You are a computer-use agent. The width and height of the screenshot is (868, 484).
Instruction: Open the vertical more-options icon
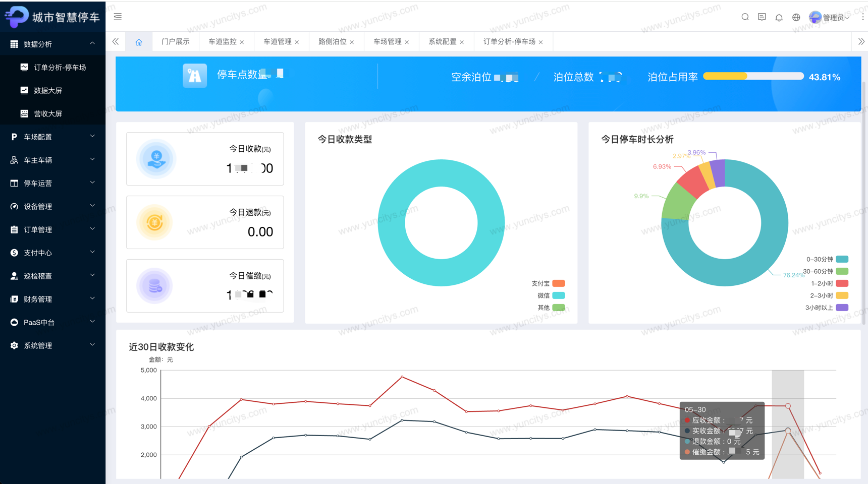tap(863, 17)
